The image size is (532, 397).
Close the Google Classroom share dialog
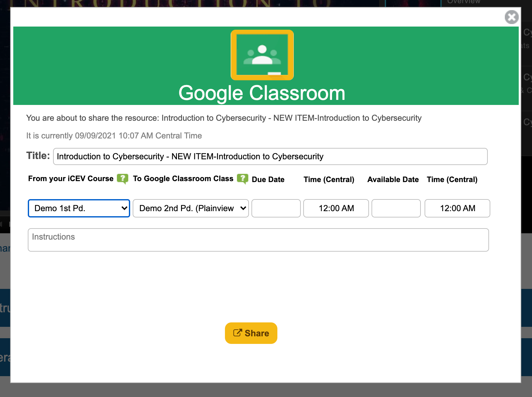[x=511, y=17]
